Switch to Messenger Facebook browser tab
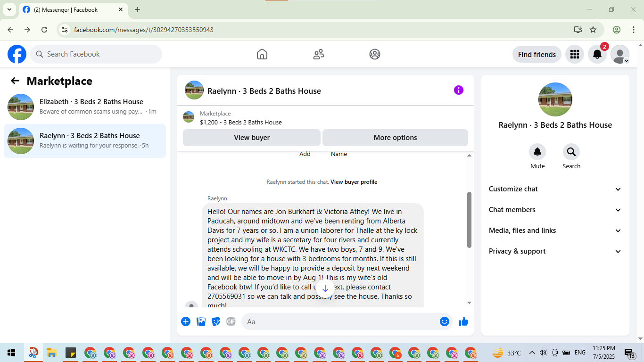Viewport: 644px width, 362px height. coord(73,9)
